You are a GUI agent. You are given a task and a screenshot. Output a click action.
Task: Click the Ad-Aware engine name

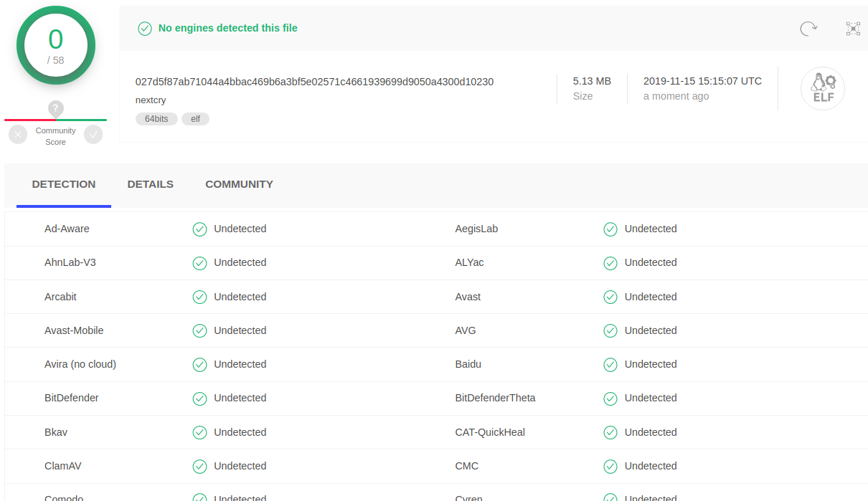tap(67, 229)
